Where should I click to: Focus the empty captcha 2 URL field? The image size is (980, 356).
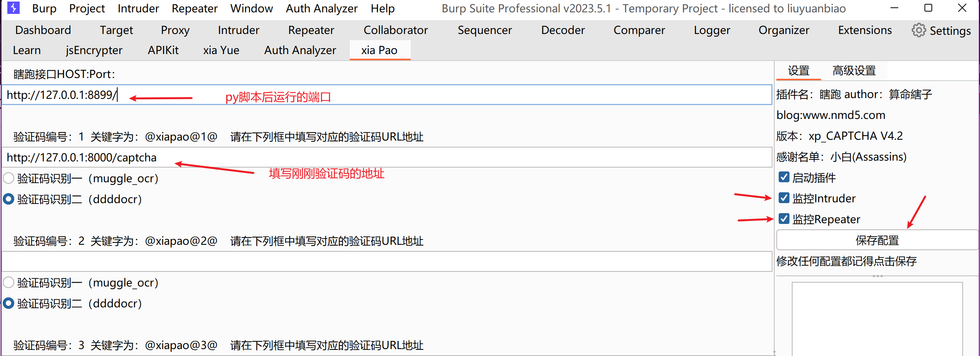(386, 261)
